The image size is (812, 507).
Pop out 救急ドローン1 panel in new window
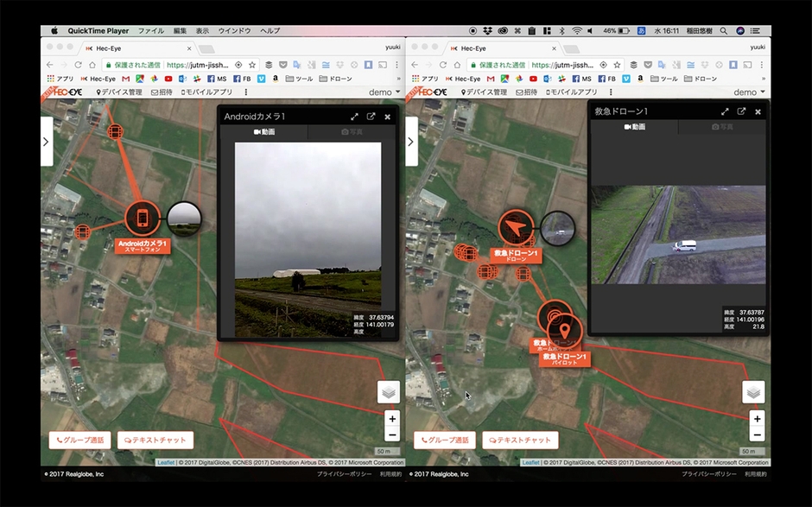741,111
